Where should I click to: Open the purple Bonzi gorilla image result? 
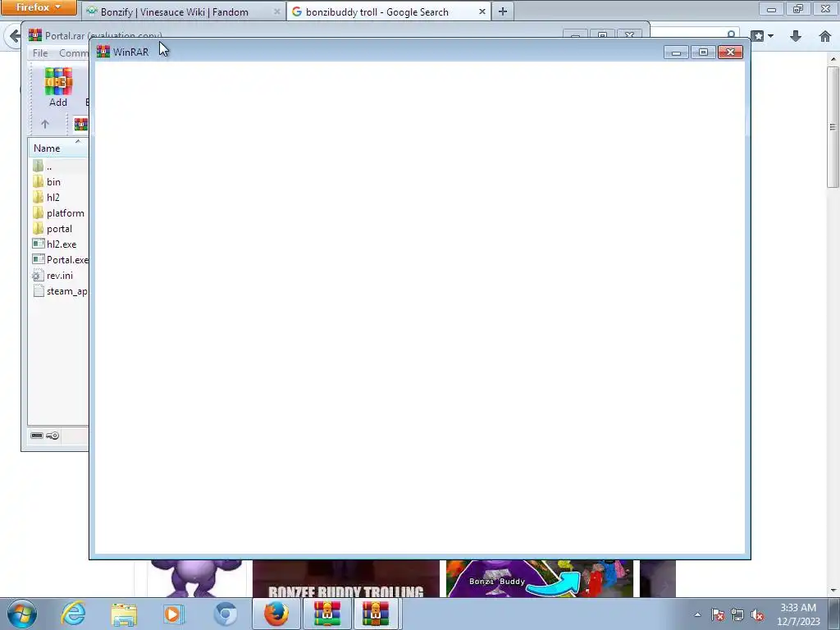pyautogui.click(x=195, y=578)
